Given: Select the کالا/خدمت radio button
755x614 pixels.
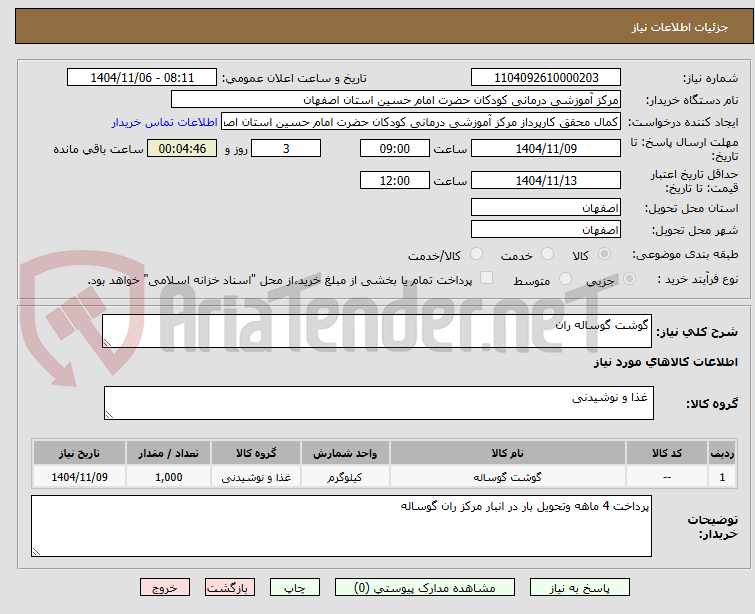Looking at the screenshot, I should (476, 254).
